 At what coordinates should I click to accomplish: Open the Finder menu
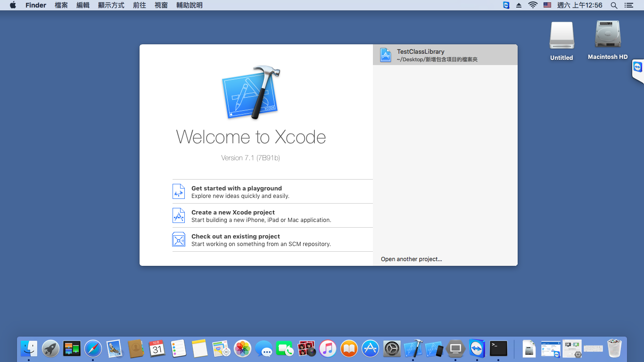coord(36,5)
